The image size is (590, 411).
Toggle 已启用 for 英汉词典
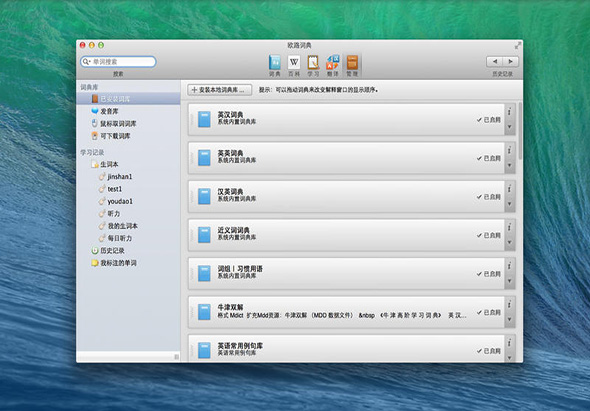489,120
